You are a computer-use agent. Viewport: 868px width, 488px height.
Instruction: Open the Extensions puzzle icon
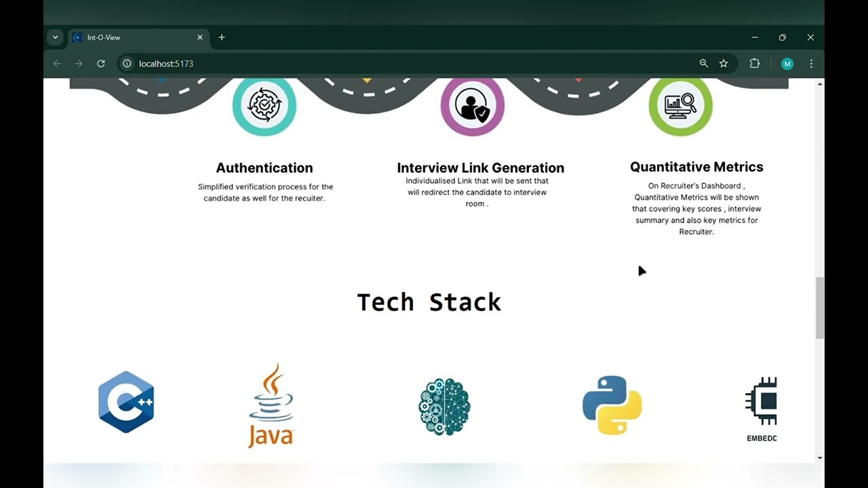coord(755,64)
